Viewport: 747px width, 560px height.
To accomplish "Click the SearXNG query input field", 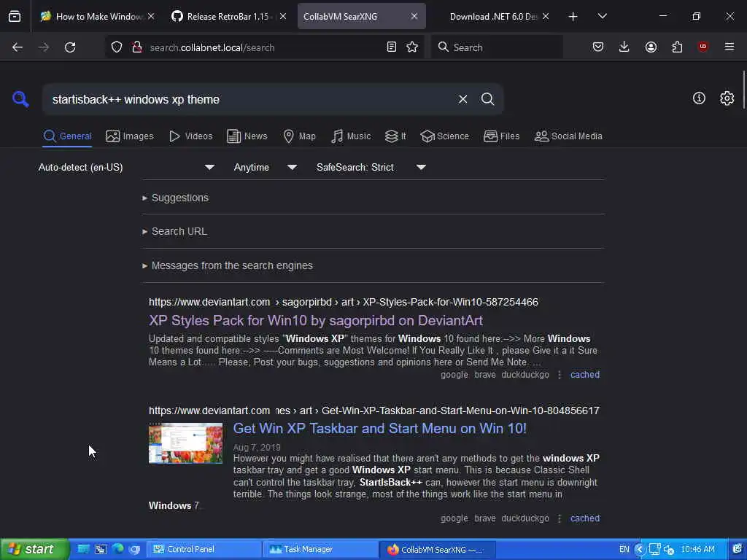I will pos(250,99).
